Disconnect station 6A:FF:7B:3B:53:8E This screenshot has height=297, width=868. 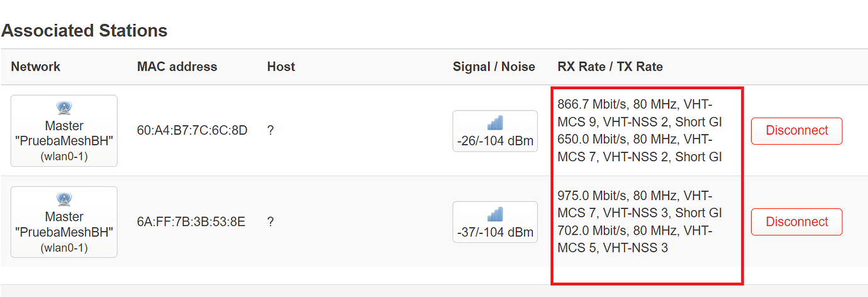[797, 222]
